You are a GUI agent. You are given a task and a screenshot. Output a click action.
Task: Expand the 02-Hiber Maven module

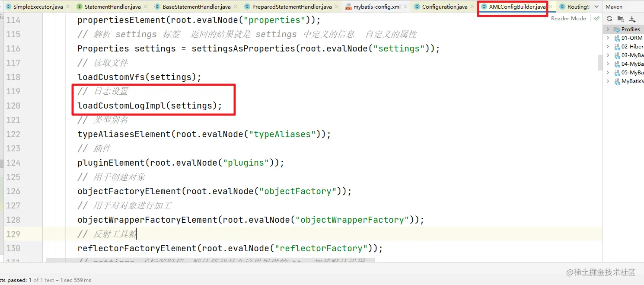click(x=608, y=47)
